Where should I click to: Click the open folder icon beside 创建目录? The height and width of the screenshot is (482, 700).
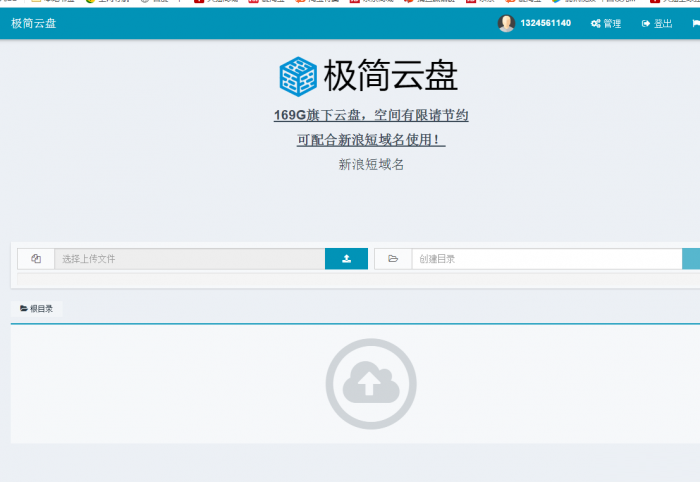pos(393,259)
